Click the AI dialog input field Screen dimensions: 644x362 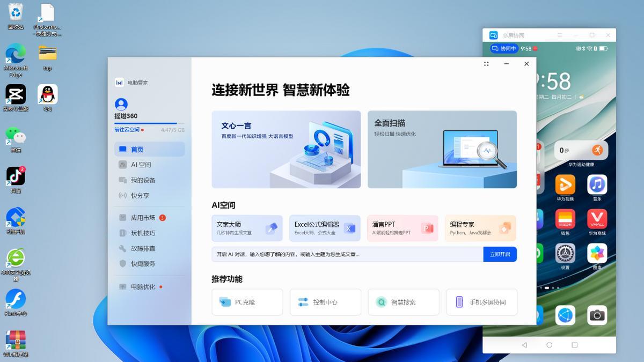(x=347, y=254)
